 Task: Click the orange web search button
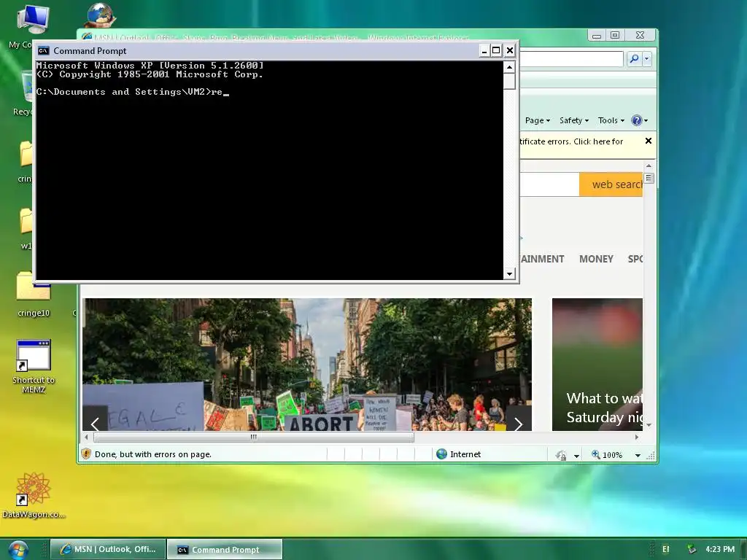point(611,184)
